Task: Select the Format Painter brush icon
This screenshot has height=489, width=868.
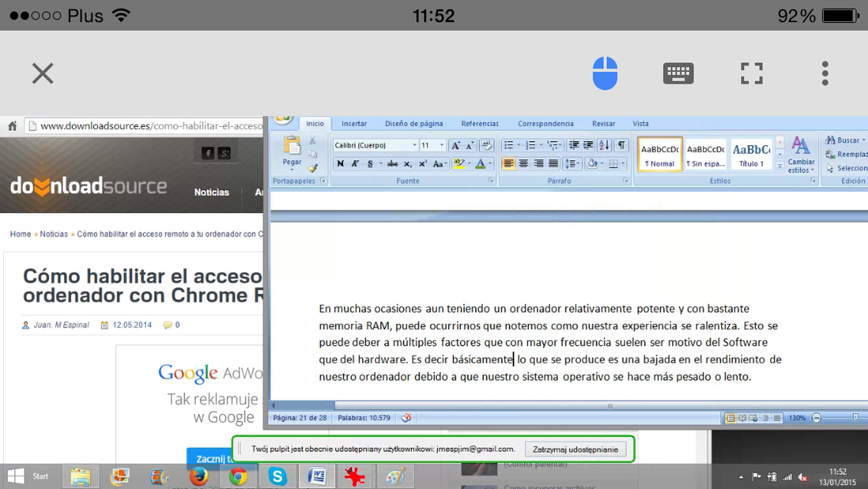Action: [312, 168]
